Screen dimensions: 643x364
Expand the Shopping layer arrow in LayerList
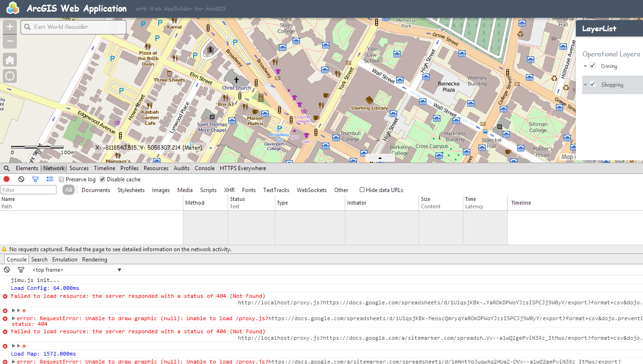pyautogui.click(x=585, y=85)
